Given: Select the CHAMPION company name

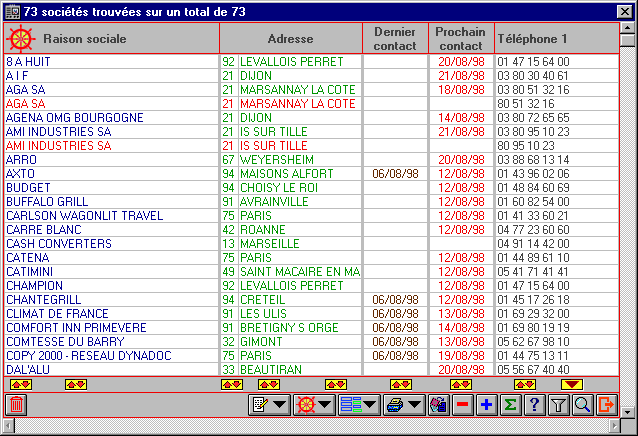Looking at the screenshot, I should (35, 286).
